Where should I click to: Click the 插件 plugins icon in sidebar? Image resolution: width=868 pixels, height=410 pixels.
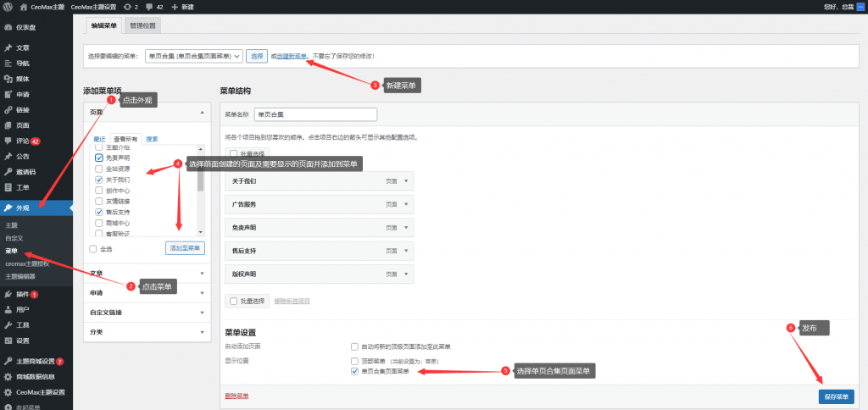8,294
